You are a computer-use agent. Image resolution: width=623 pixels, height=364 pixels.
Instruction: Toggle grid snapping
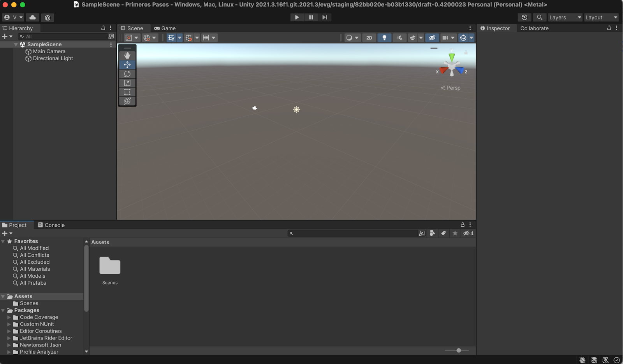coord(189,38)
